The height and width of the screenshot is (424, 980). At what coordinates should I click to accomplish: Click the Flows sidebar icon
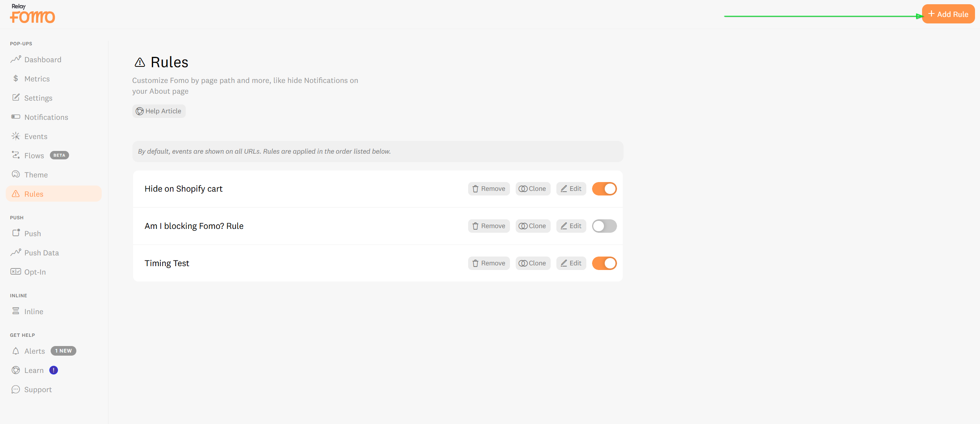pos(16,155)
